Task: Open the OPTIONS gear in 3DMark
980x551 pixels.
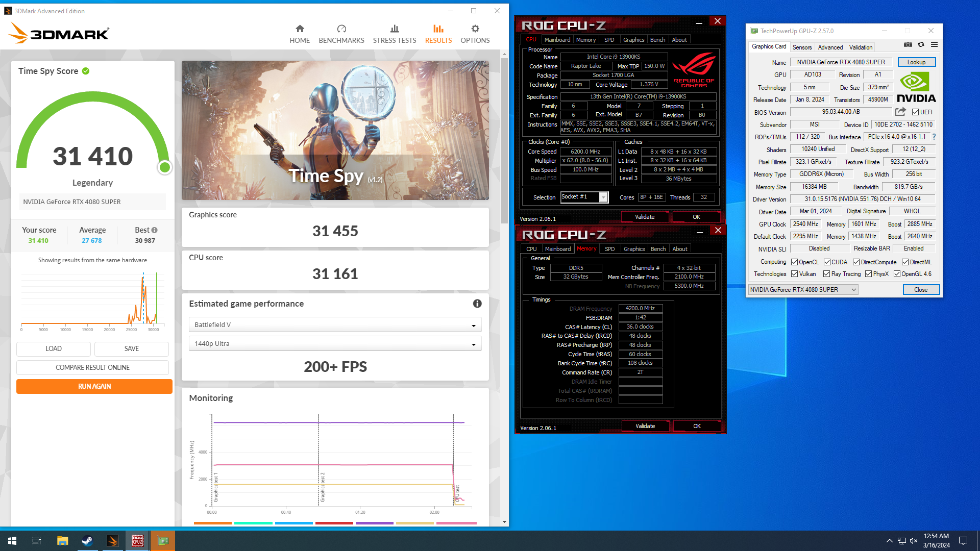Action: point(475,34)
